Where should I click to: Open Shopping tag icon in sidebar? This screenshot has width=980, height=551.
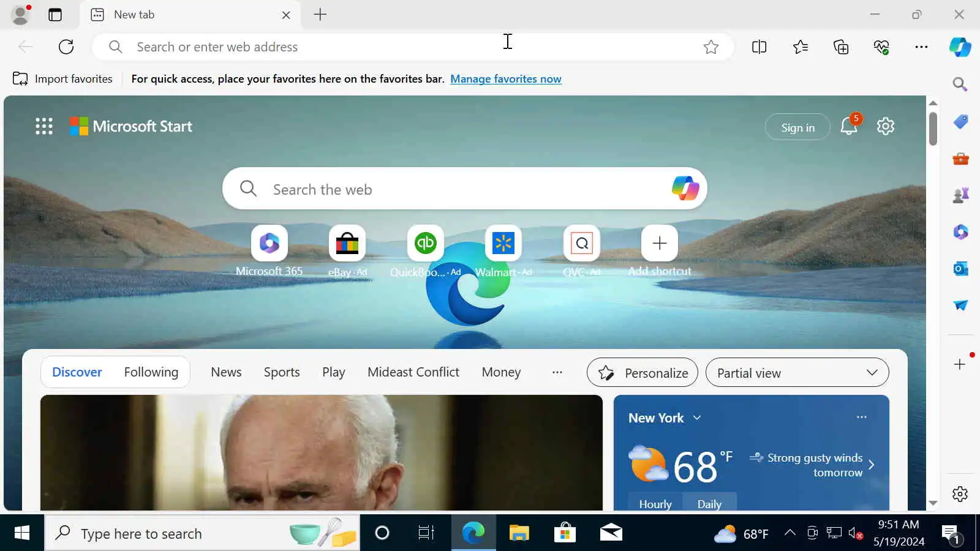pyautogui.click(x=960, y=122)
